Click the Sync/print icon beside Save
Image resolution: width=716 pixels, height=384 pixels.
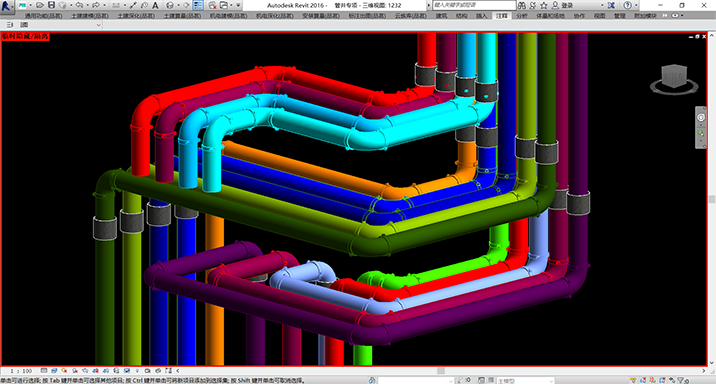(x=63, y=5)
